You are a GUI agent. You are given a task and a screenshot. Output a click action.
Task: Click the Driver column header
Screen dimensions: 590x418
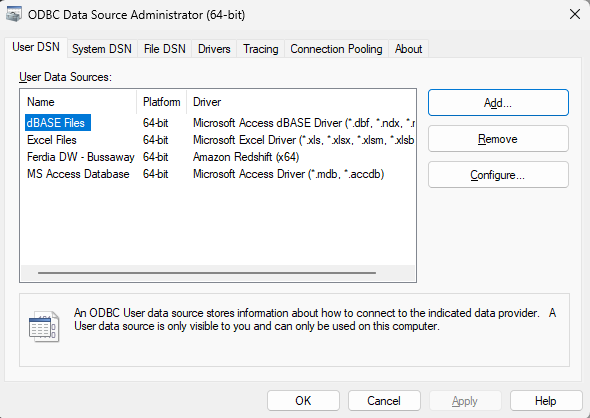click(x=301, y=102)
